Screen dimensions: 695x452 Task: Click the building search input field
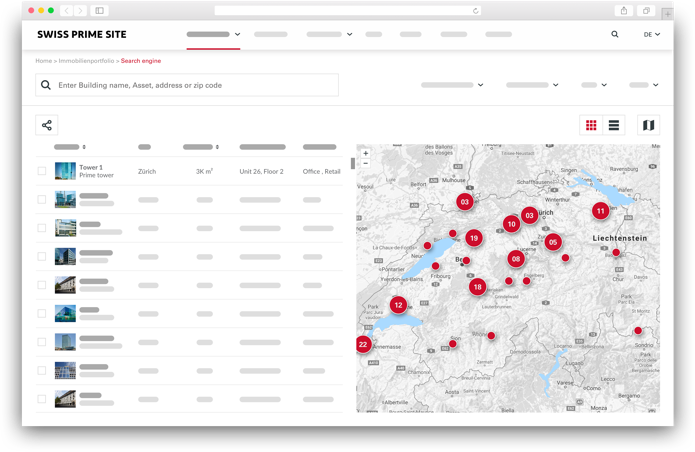coord(187,85)
